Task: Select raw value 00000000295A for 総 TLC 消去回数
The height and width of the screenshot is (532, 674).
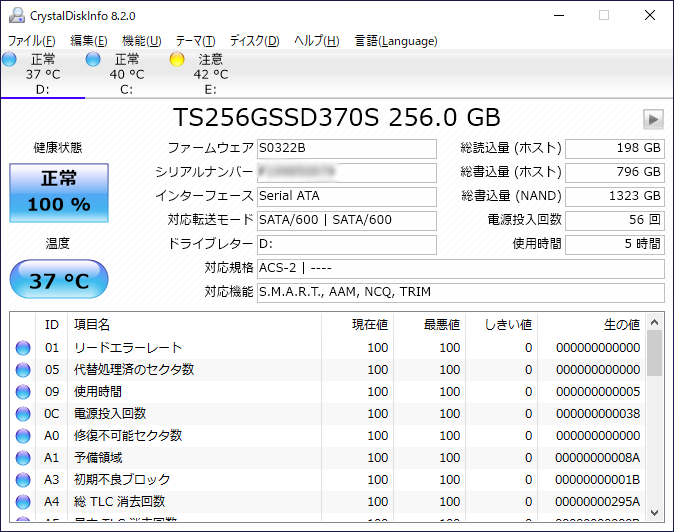Action: pos(598,501)
